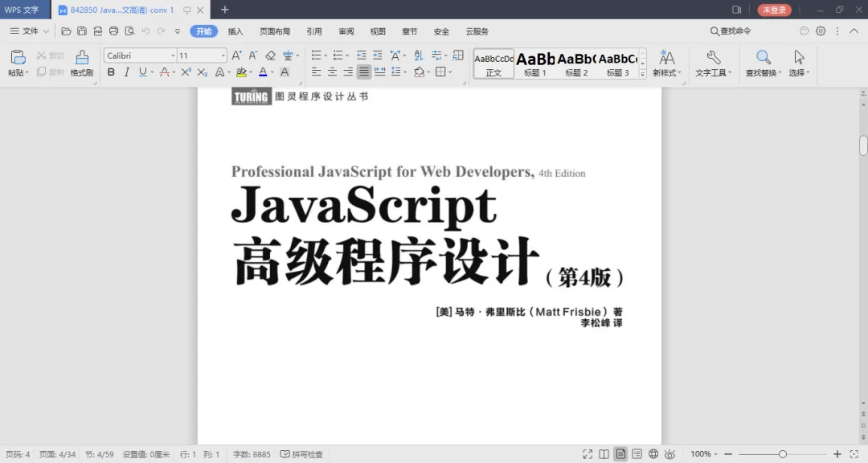This screenshot has height=463, width=868.
Task: Apply the blue font color
Action: [x=263, y=72]
